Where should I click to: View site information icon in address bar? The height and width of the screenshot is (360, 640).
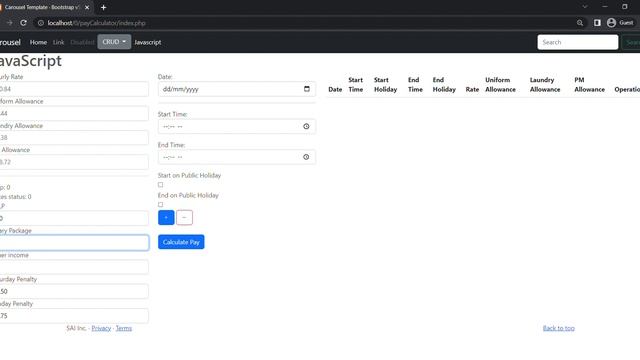pyautogui.click(x=41, y=23)
